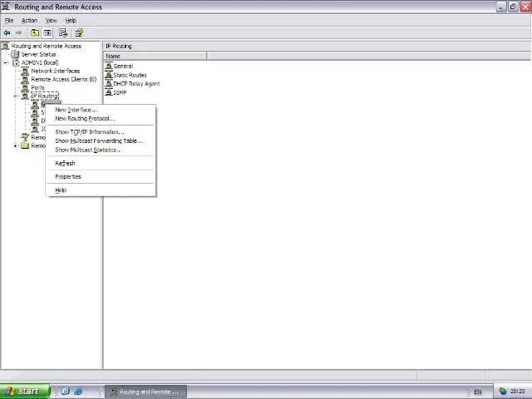Click the IP Routing tree icon

pyautogui.click(x=25, y=96)
